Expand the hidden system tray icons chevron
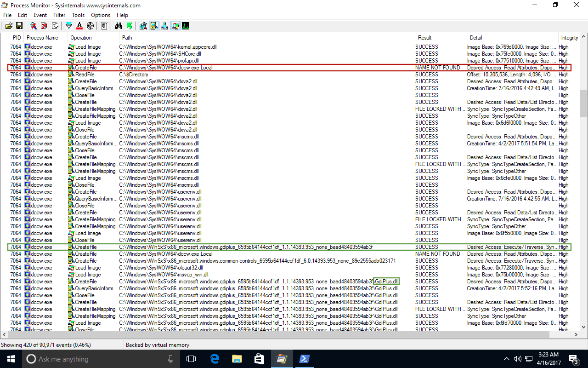 click(x=507, y=359)
